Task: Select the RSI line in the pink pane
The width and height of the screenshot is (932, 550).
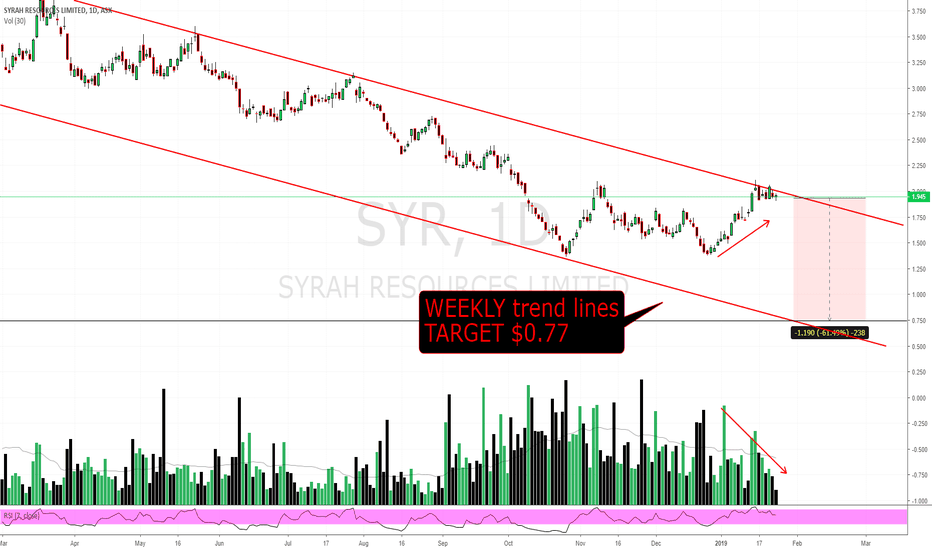Action: coord(386,518)
